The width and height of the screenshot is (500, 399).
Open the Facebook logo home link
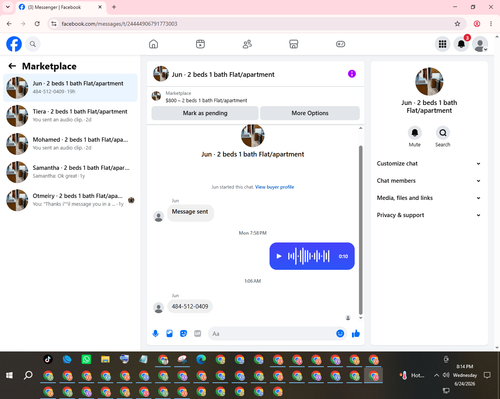coord(14,44)
